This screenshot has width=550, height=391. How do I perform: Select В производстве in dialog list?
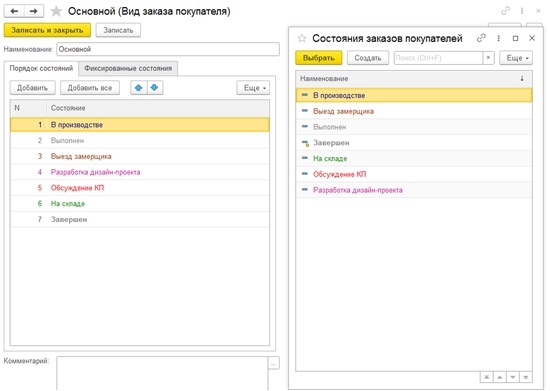(414, 95)
